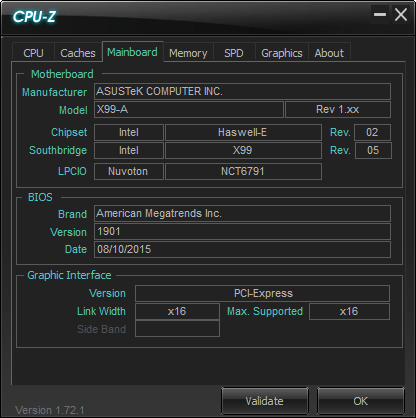Open the Caches tab
Viewport: 416px width, 418px height.
tap(78, 52)
